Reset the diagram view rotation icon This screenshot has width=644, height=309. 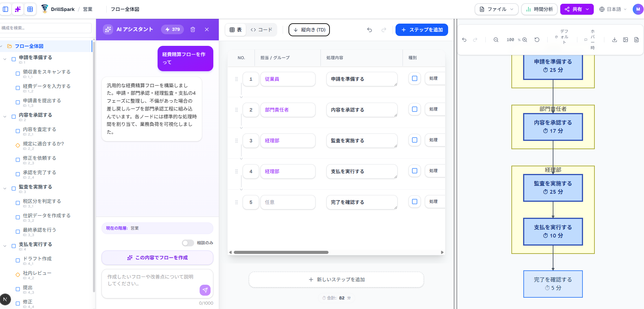[x=537, y=40]
